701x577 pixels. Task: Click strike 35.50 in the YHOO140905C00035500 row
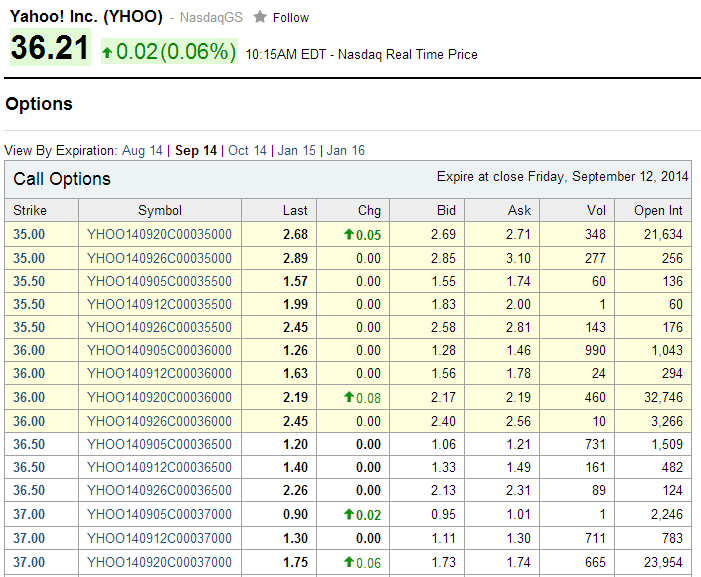(x=29, y=281)
